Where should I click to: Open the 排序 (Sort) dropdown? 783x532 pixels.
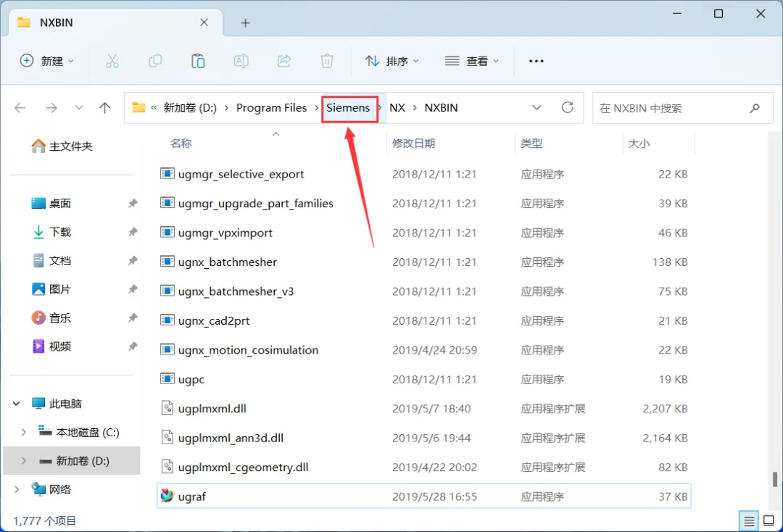click(392, 61)
